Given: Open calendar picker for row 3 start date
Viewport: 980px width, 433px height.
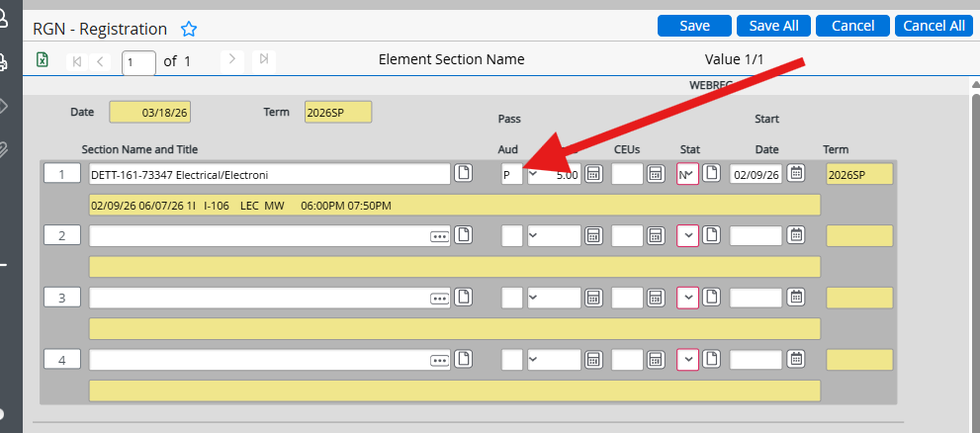Looking at the screenshot, I should point(796,298).
